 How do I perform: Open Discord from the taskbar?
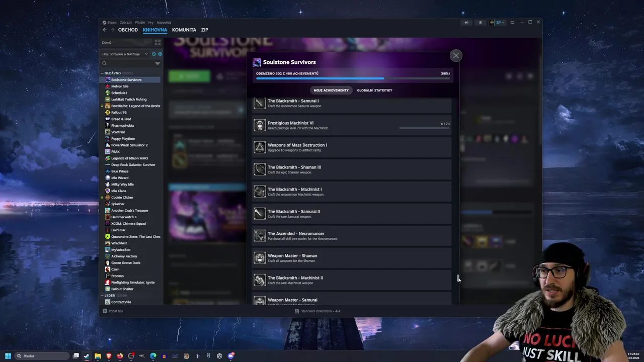click(230, 356)
